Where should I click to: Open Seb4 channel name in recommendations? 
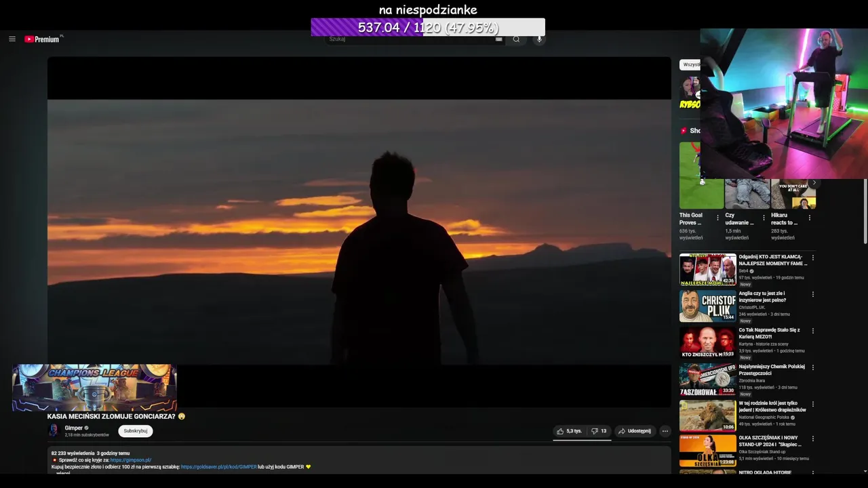pyautogui.click(x=744, y=271)
